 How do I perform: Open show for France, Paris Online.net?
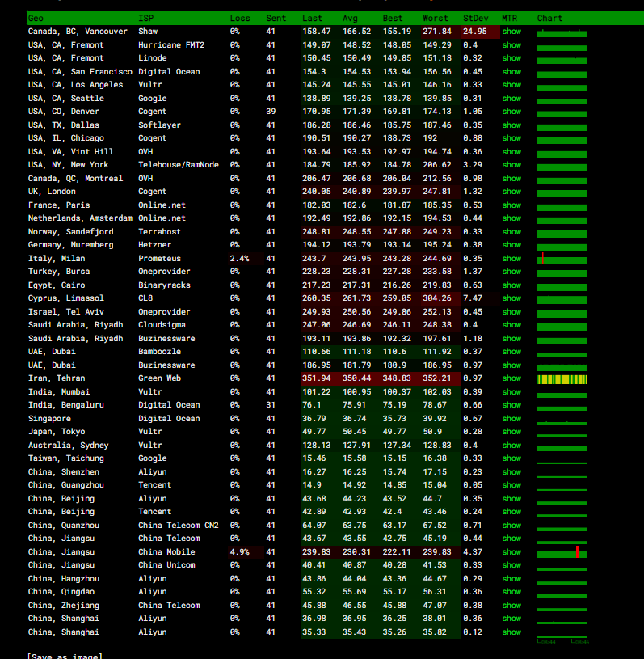511,205
